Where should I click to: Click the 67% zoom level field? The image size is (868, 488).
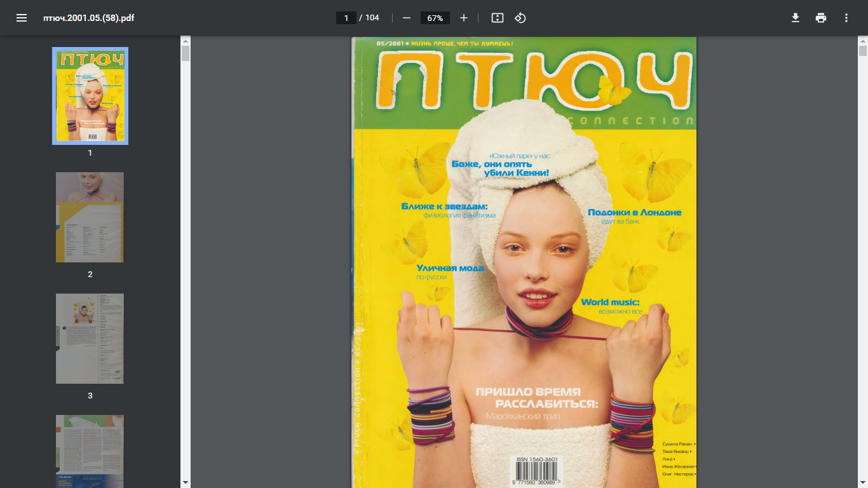pyautogui.click(x=435, y=18)
